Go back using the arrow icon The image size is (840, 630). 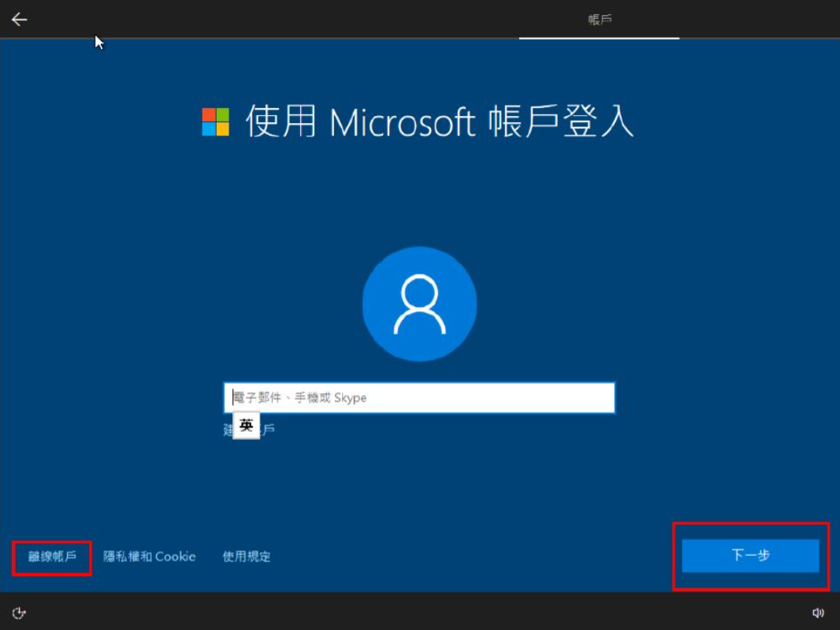pos(19,20)
